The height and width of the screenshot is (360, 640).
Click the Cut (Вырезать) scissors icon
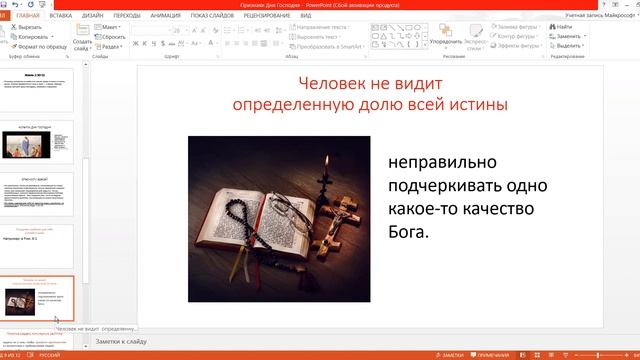pos(13,27)
